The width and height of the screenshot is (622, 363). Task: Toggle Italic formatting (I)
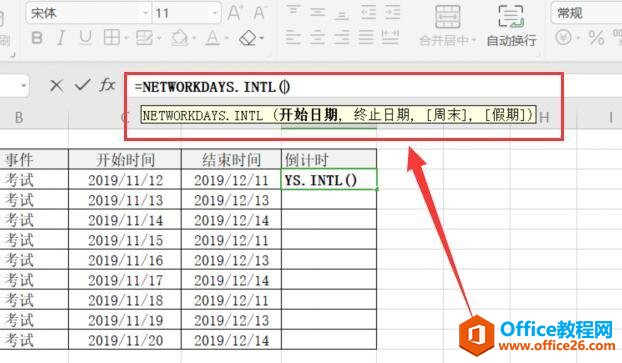[x=61, y=38]
